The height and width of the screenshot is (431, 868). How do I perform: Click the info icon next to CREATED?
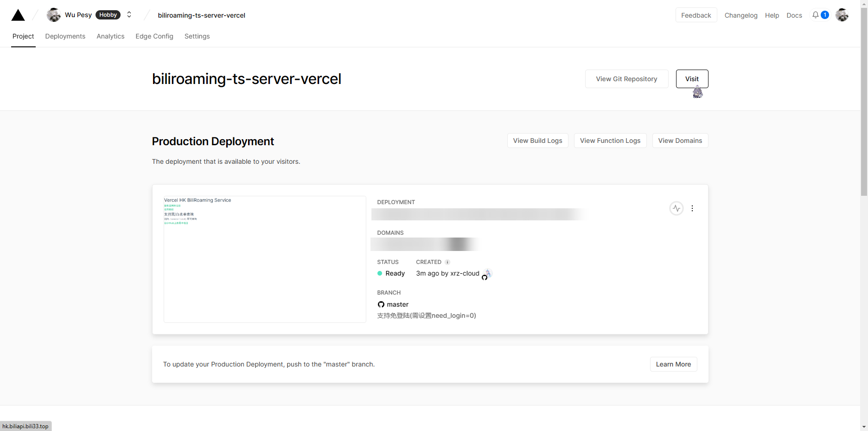click(x=447, y=262)
